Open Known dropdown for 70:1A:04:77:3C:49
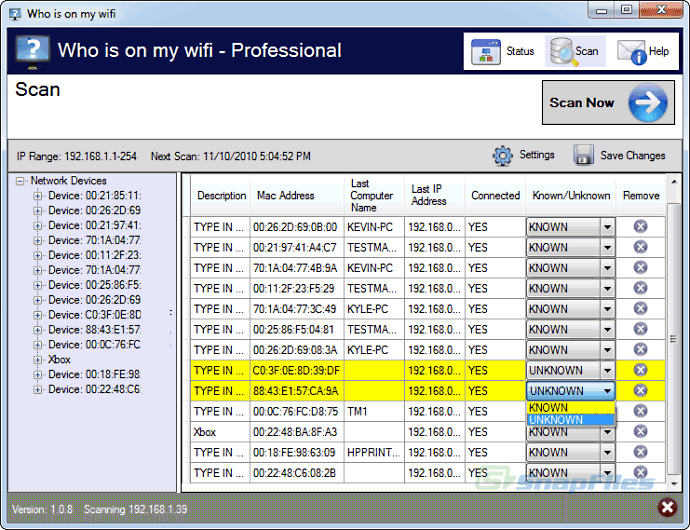 coord(607,309)
